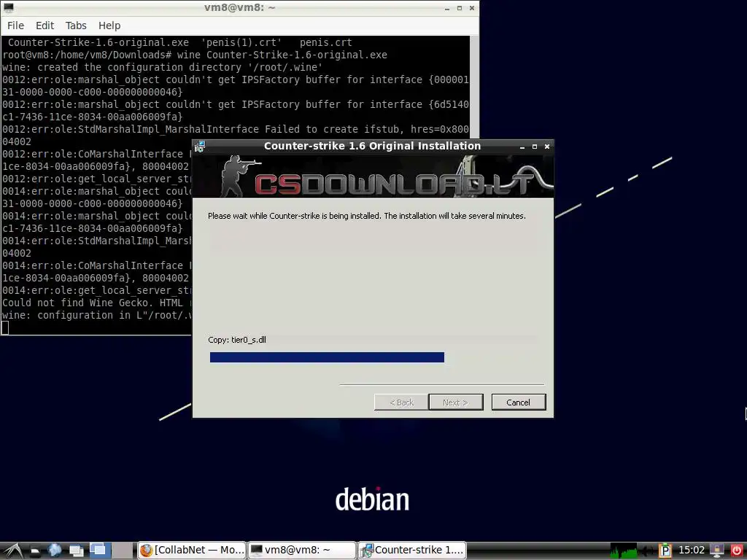Open the Help menu in the terminal

109,26
